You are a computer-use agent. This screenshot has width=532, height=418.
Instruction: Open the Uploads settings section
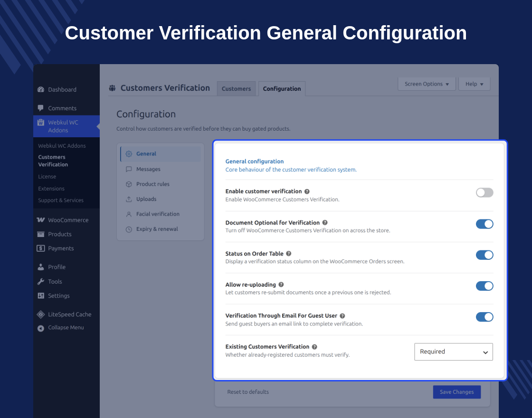tap(161, 199)
